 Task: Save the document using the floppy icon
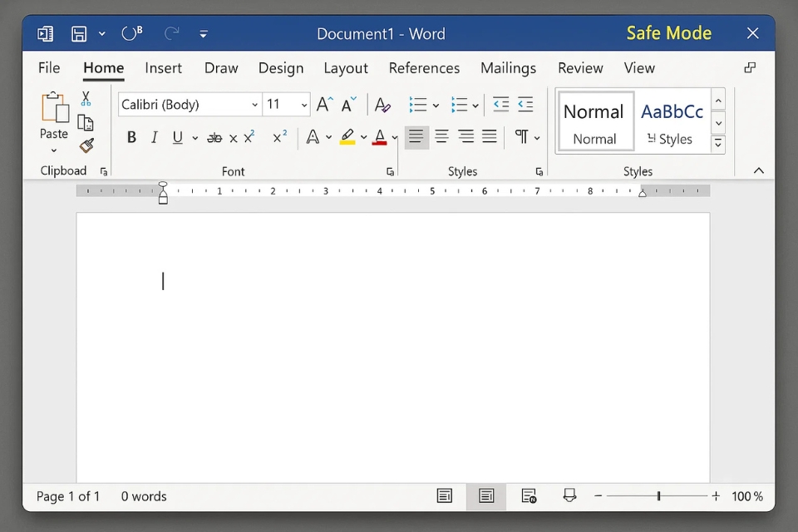click(79, 34)
